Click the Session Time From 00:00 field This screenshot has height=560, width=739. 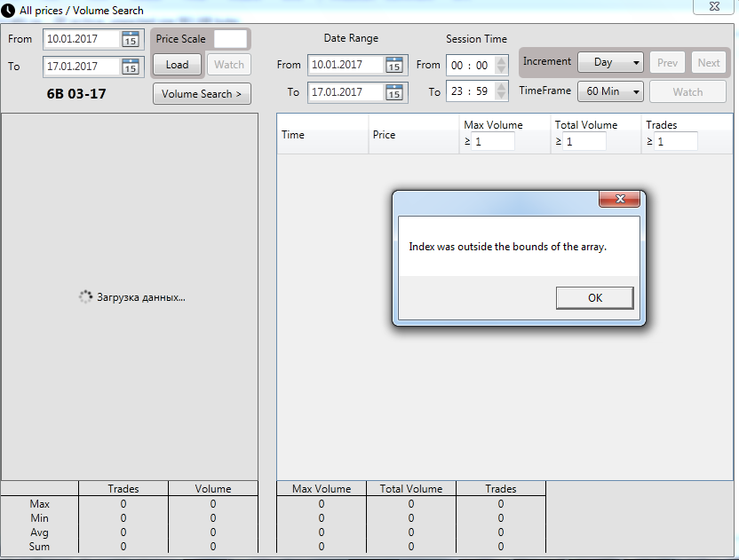[469, 65]
